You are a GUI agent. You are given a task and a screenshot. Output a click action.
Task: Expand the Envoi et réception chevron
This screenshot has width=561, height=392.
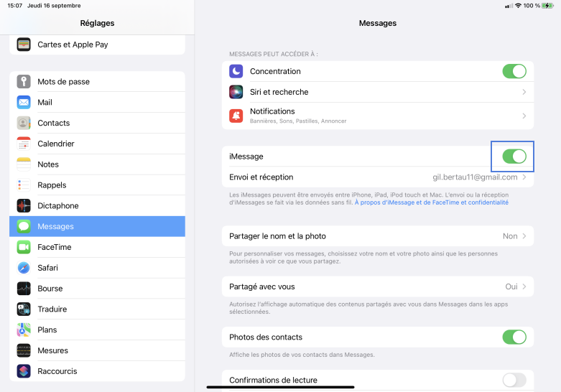524,177
